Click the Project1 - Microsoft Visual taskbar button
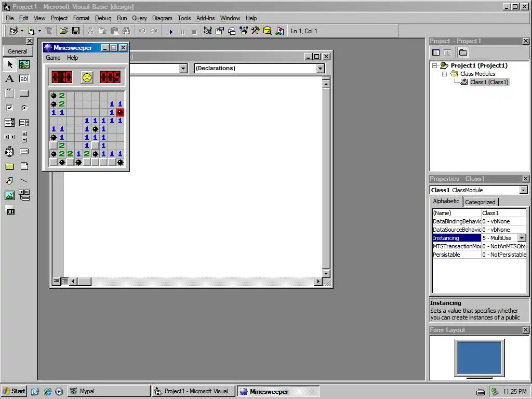This screenshot has width=532, height=399. coord(193,391)
